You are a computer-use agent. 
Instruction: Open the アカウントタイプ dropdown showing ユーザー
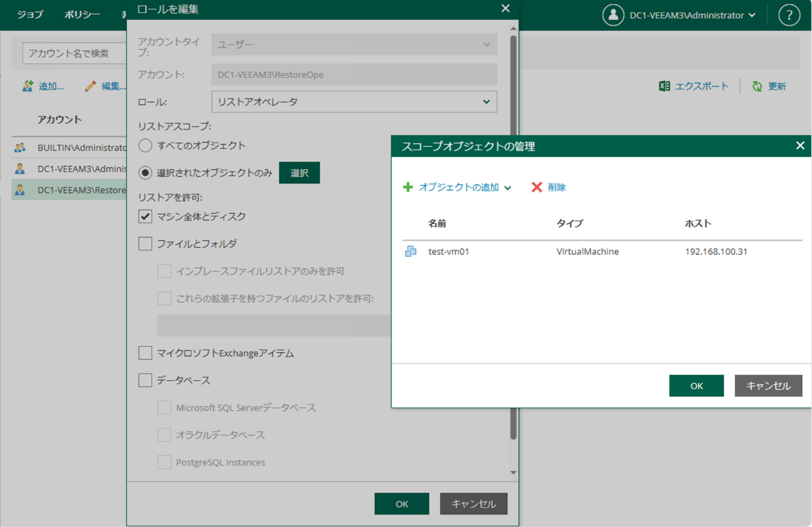[354, 44]
